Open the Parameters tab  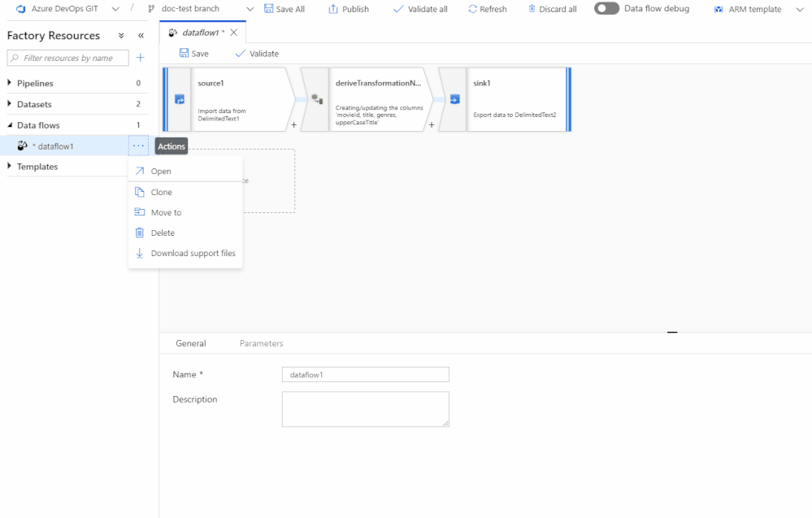262,343
